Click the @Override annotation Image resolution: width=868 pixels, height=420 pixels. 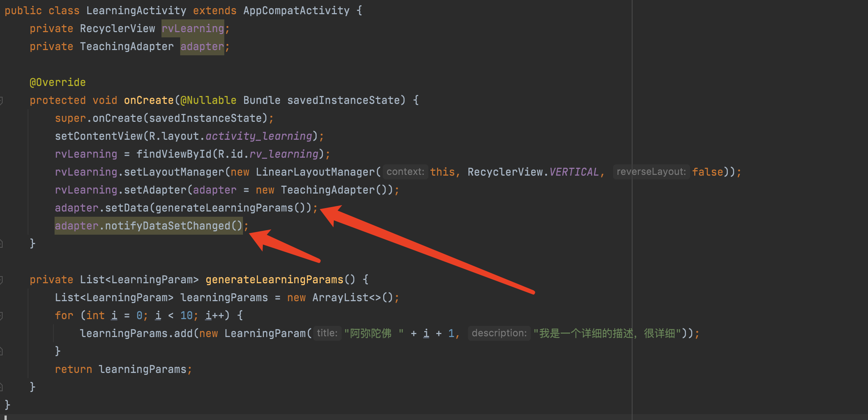coord(58,82)
